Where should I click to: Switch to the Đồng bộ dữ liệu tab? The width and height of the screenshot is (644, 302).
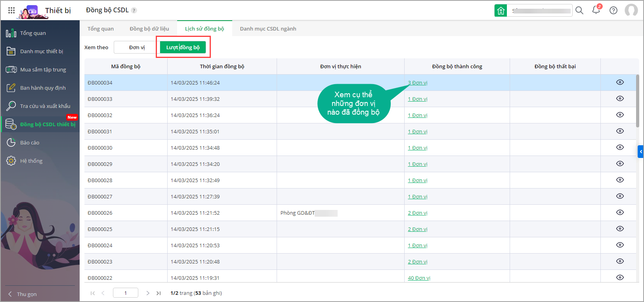149,29
